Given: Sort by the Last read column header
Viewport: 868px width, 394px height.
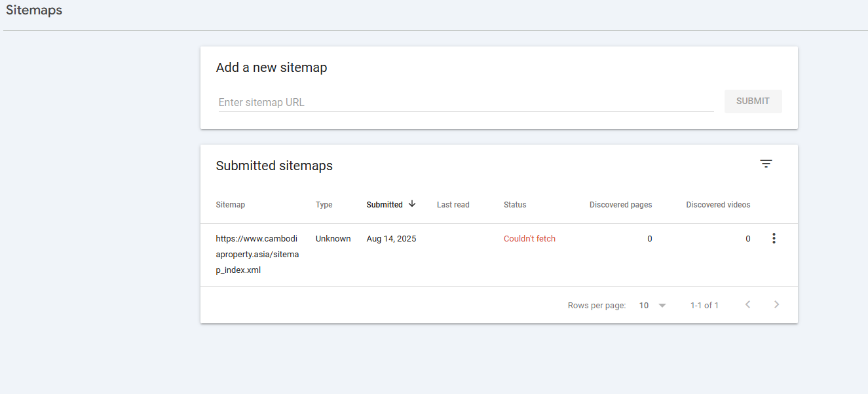Looking at the screenshot, I should (x=453, y=205).
